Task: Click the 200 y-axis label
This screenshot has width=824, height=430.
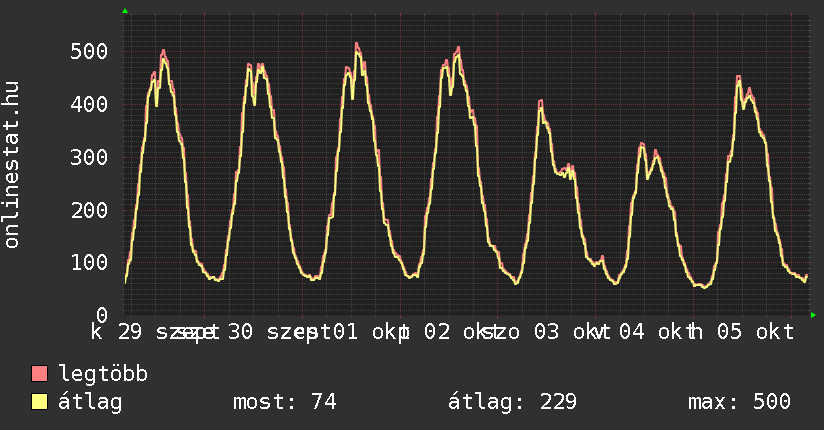Action: (x=89, y=210)
